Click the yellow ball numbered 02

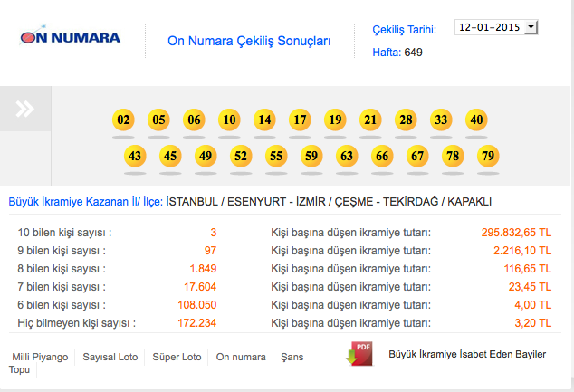pyautogui.click(x=123, y=120)
